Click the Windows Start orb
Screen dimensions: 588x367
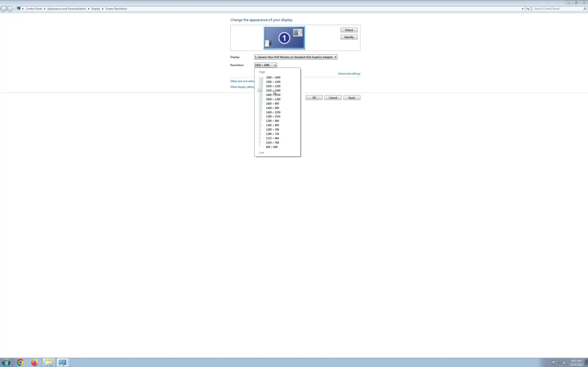pyautogui.click(x=6, y=362)
